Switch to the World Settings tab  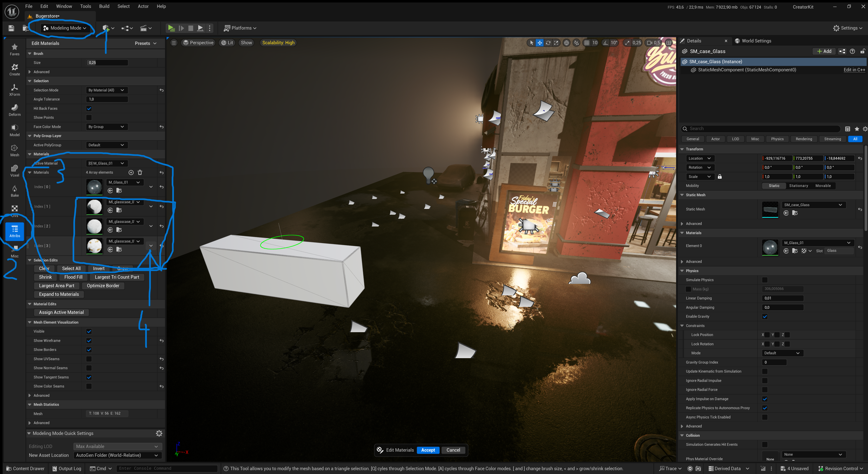pyautogui.click(x=757, y=41)
